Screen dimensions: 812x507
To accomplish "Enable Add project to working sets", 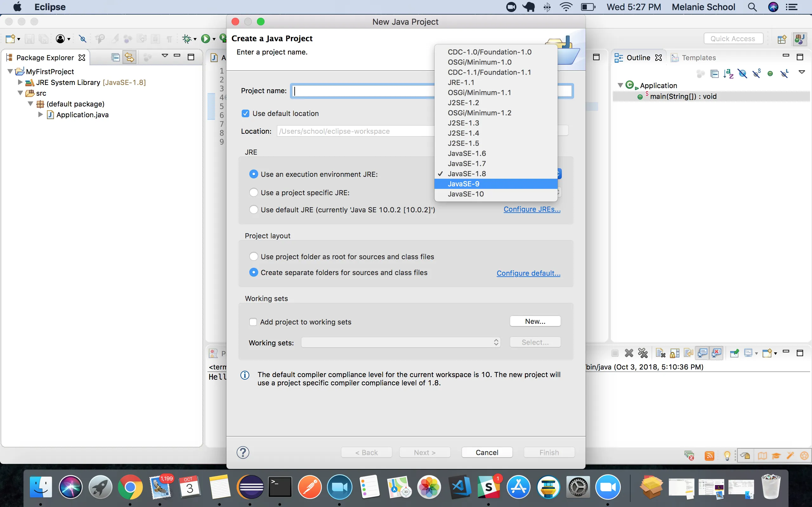I will (253, 322).
